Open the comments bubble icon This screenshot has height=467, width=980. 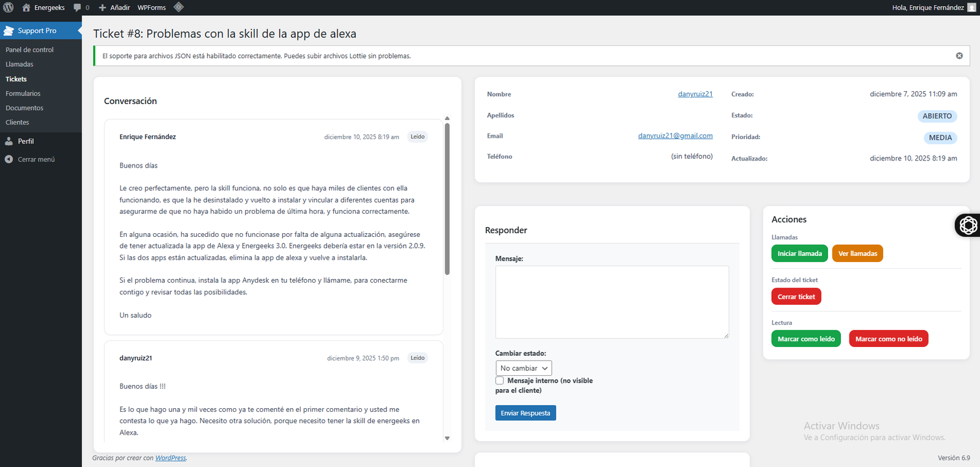pyautogui.click(x=77, y=7)
